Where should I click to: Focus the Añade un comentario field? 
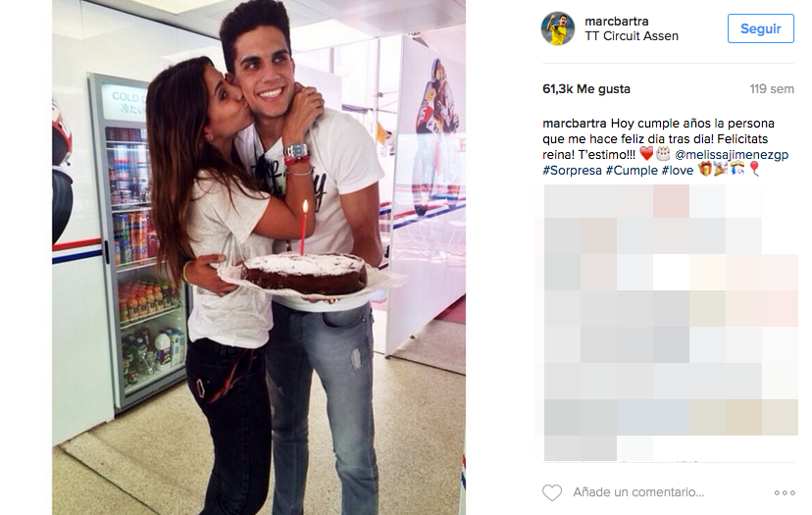pos(638,492)
